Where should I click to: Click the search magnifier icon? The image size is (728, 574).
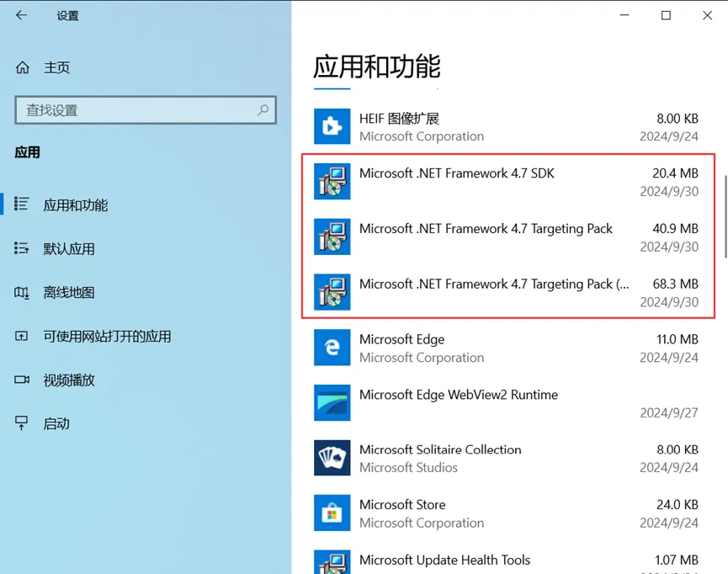point(263,110)
